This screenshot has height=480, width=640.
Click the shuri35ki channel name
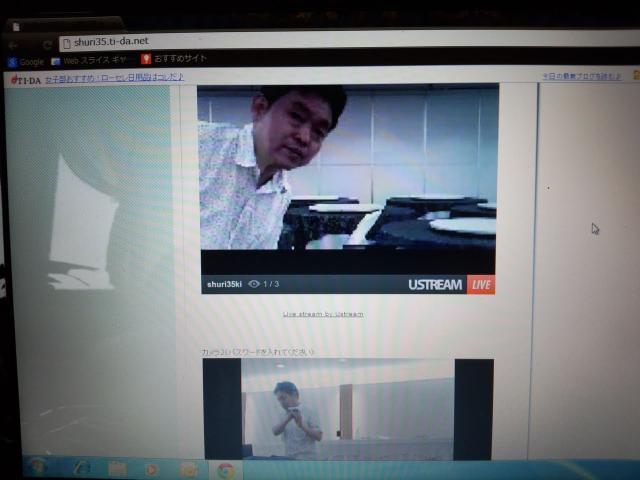click(224, 284)
